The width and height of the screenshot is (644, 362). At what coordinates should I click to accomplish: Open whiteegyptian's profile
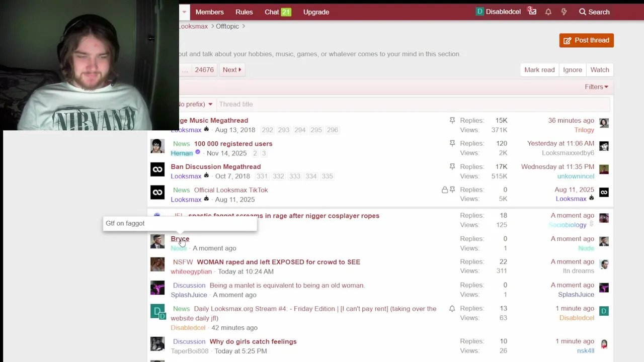pyautogui.click(x=191, y=271)
